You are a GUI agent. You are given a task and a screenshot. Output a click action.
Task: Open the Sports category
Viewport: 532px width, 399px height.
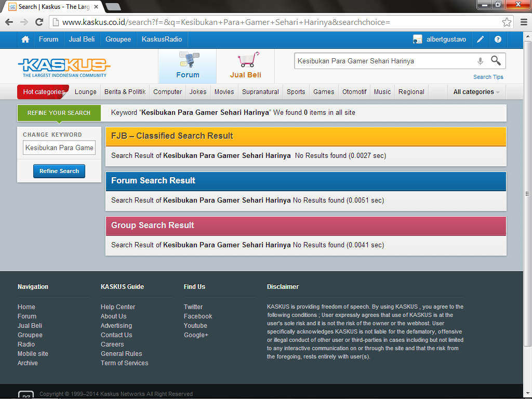point(296,92)
